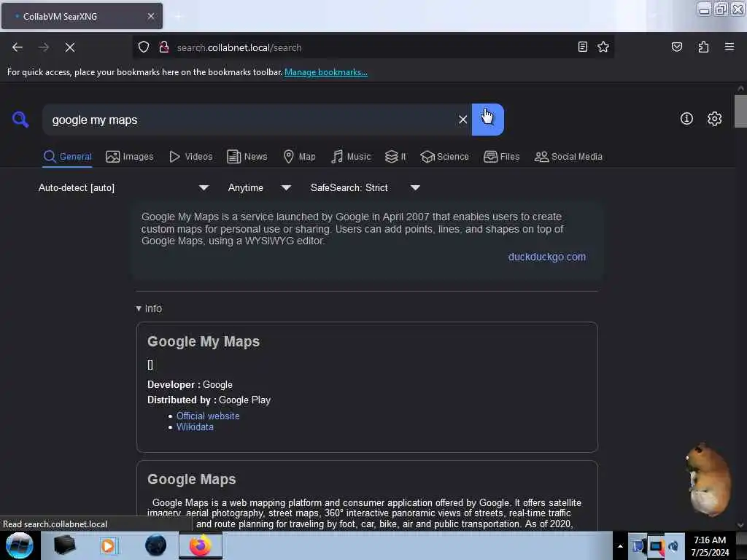Click the Manage bookmarks link
The width and height of the screenshot is (747, 560).
pos(326,72)
